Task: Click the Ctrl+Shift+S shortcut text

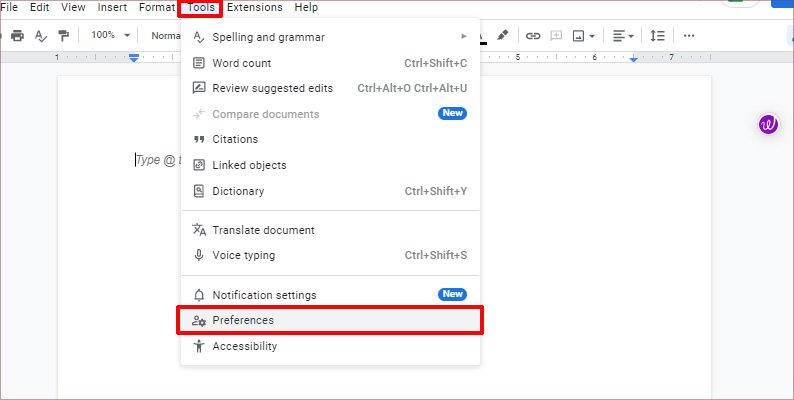Action: (435, 255)
